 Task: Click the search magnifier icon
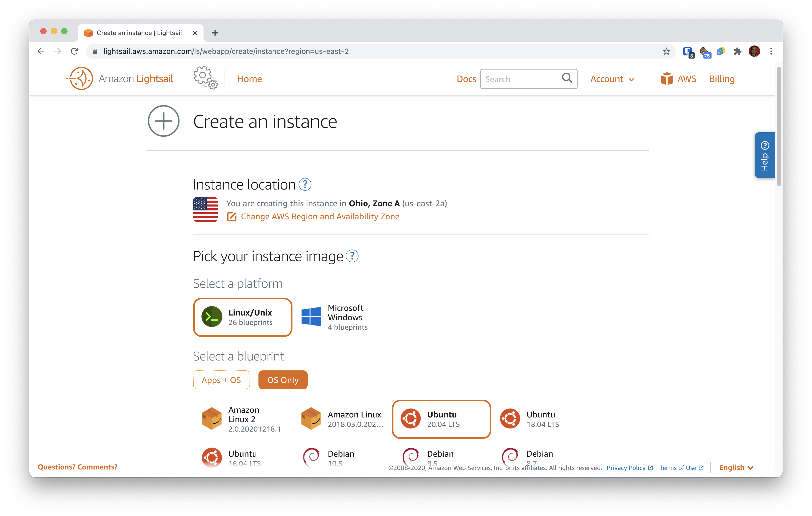click(x=567, y=78)
